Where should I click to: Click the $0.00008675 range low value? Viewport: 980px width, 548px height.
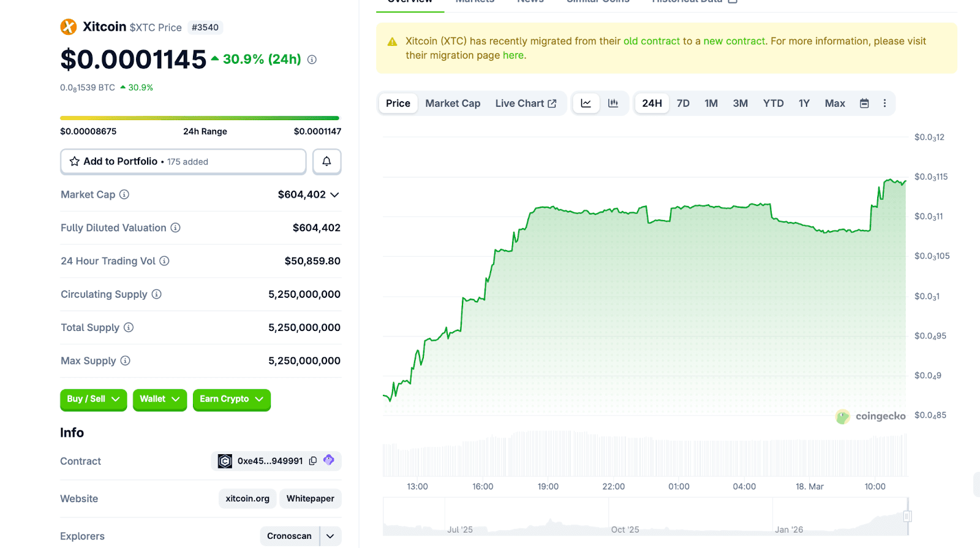[x=88, y=131]
